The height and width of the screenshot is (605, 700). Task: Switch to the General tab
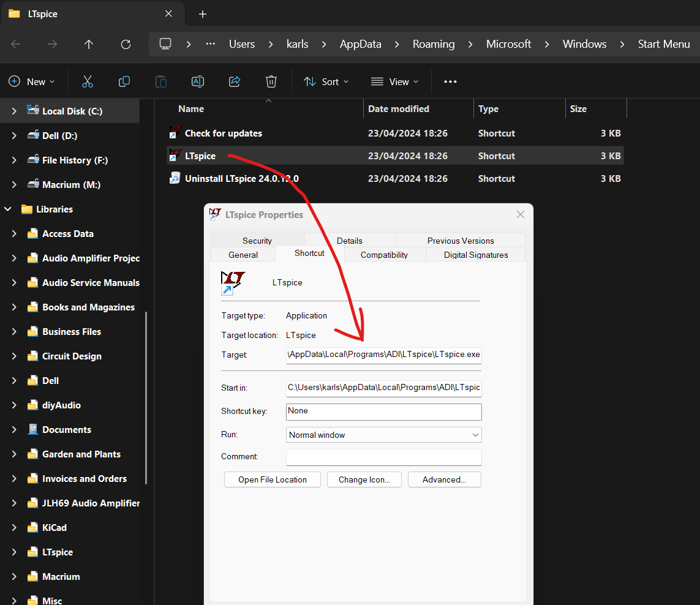[243, 255]
